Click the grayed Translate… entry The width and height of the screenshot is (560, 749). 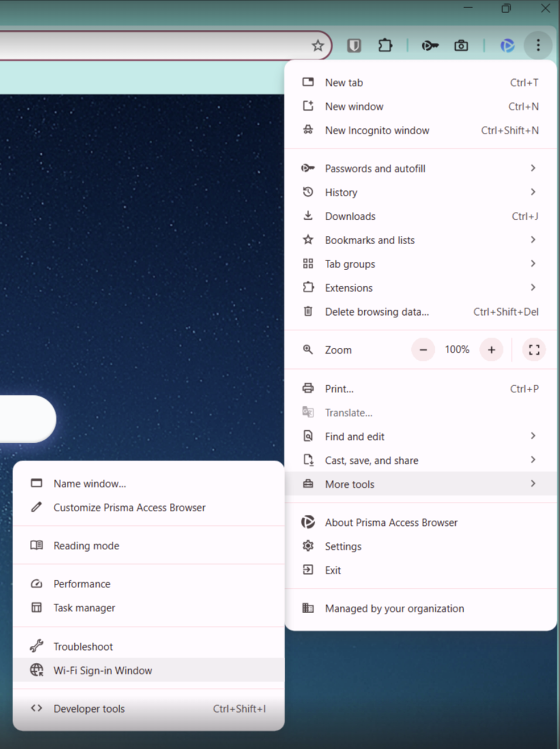(421, 412)
